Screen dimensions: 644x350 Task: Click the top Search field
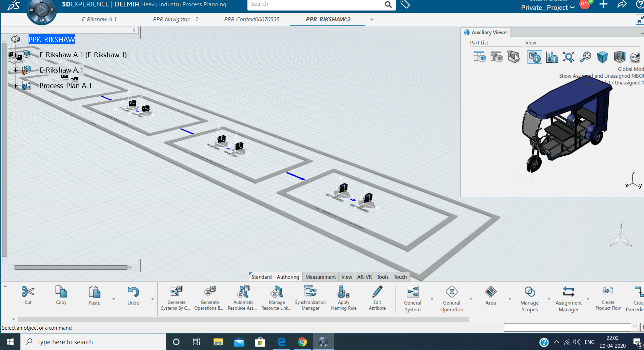(x=315, y=4)
